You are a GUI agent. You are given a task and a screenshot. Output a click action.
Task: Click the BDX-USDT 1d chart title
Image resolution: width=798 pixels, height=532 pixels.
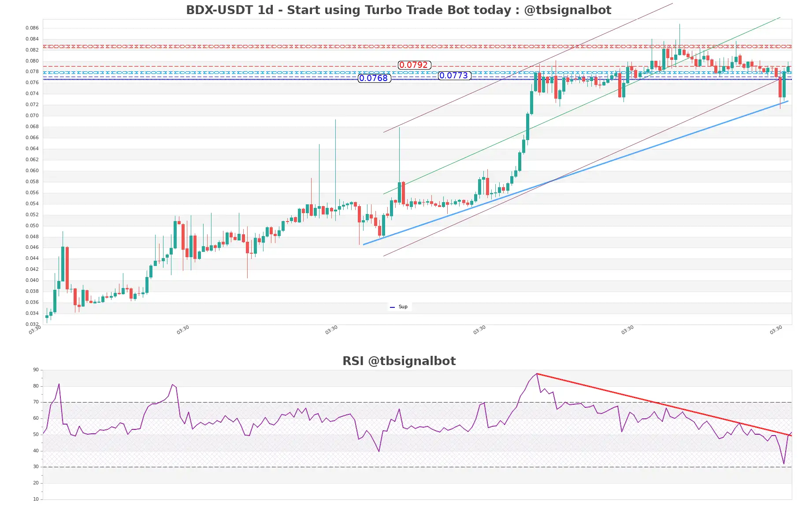coord(398,10)
